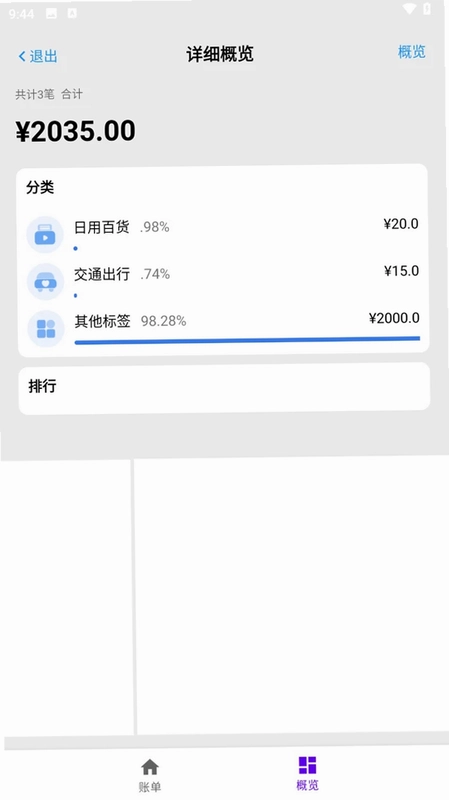This screenshot has height=800, width=449.
Task: Tap the WiFi status icon
Action: [409, 9]
